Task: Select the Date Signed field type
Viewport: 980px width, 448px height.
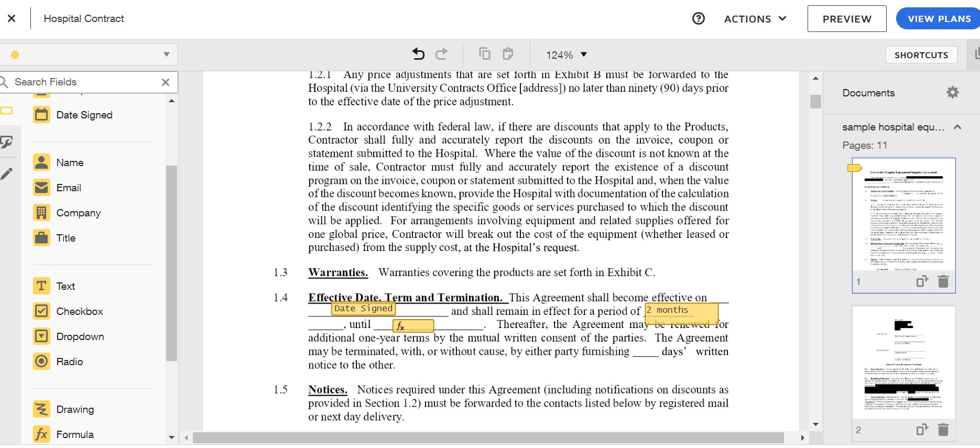Action: point(73,115)
